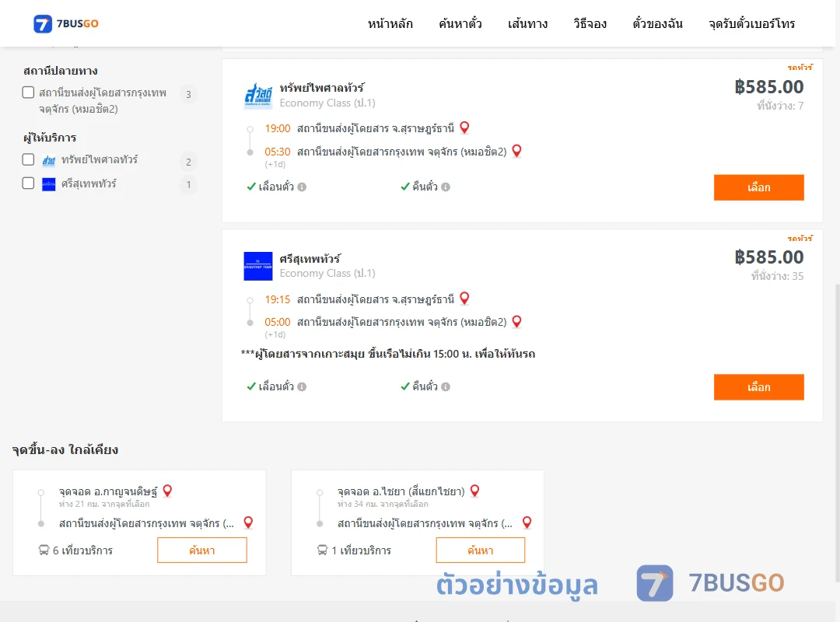Open the วิธีจอง menu item
840x622 pixels.
coord(590,23)
